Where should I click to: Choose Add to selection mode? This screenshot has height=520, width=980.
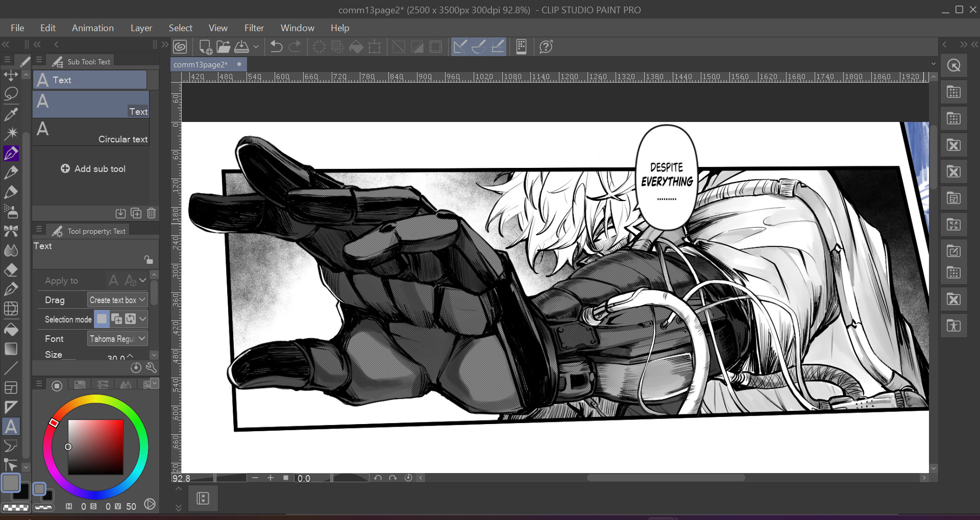(116, 319)
